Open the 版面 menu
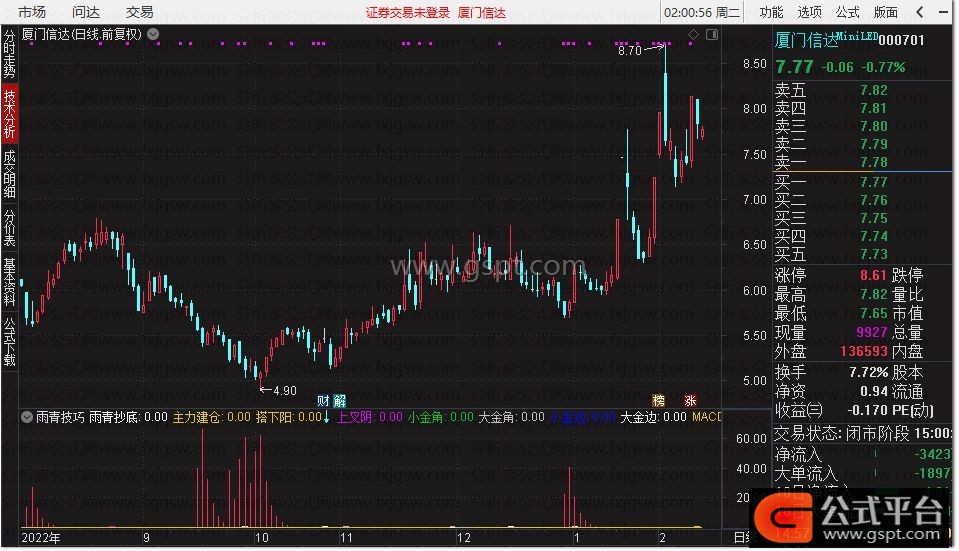This screenshot has height=551, width=959. (x=886, y=12)
